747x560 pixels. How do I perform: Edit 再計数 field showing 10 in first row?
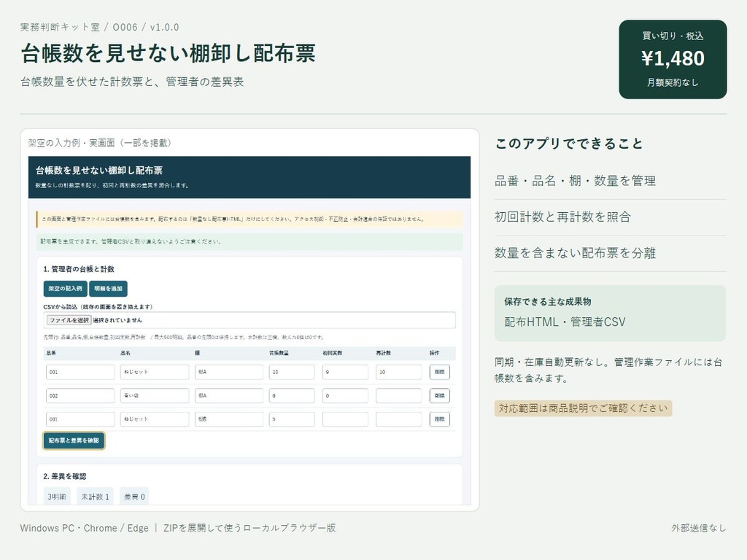[398, 372]
